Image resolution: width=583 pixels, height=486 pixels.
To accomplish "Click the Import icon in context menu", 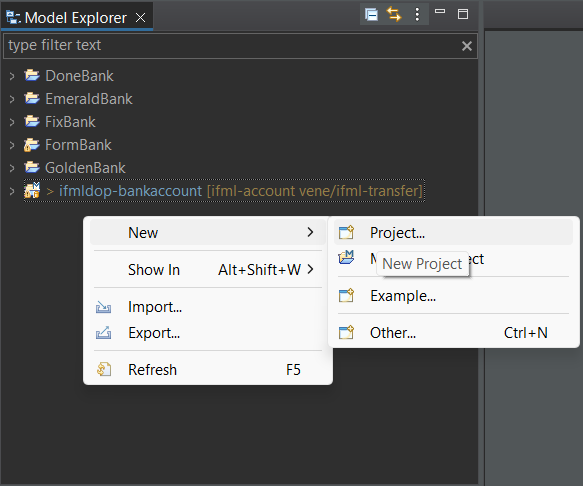I will [103, 307].
